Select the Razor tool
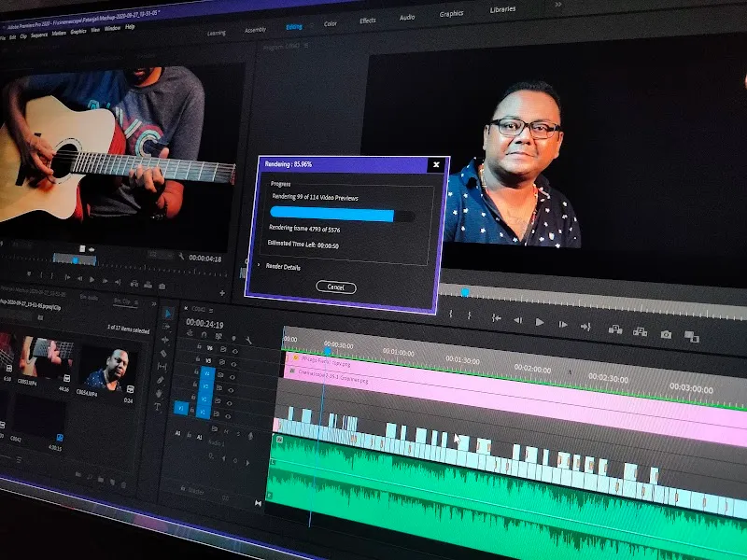The height and width of the screenshot is (560, 747). pos(163,354)
